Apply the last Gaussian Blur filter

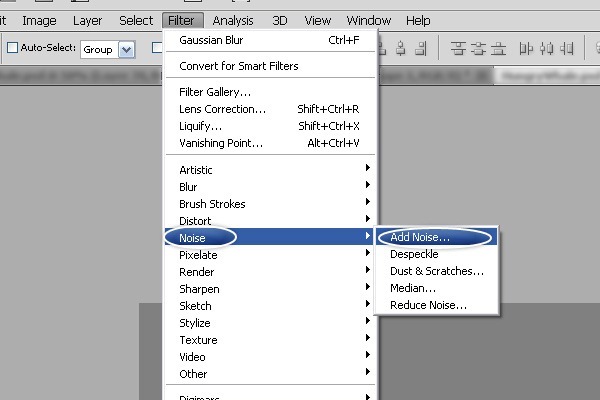click(x=212, y=41)
